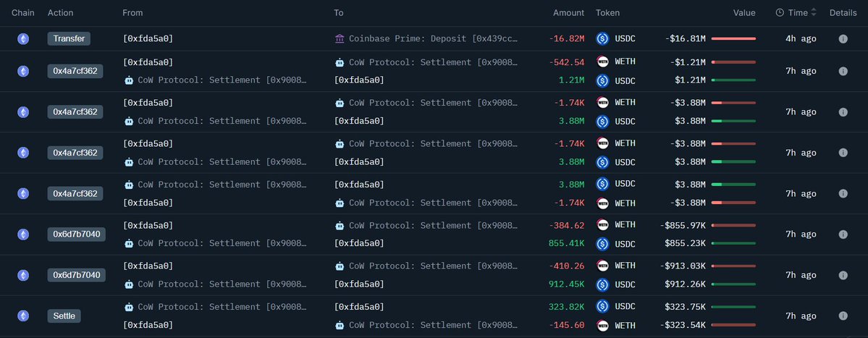The width and height of the screenshot is (868, 338).
Task: Open the CoW Protocol: Settlement sender in the Settle row
Action: [222, 306]
